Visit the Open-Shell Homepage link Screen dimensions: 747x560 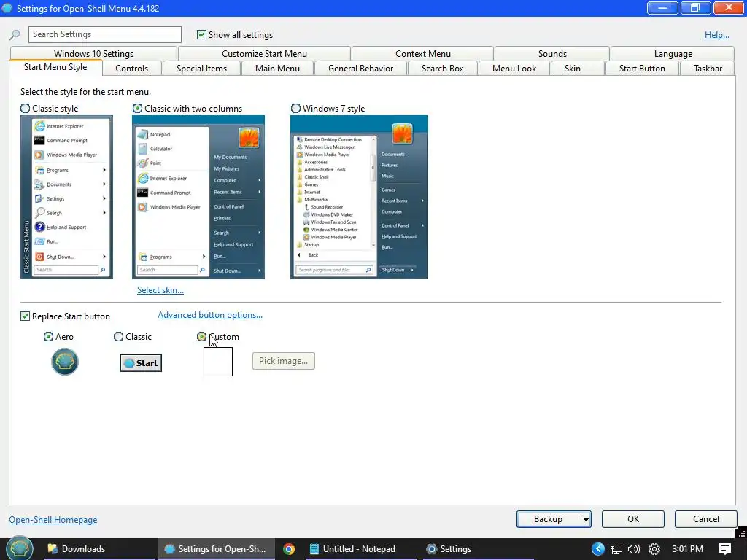(53, 519)
